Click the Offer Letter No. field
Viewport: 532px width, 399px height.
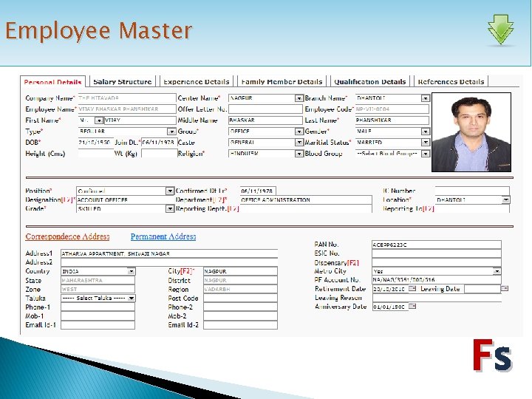(265, 109)
